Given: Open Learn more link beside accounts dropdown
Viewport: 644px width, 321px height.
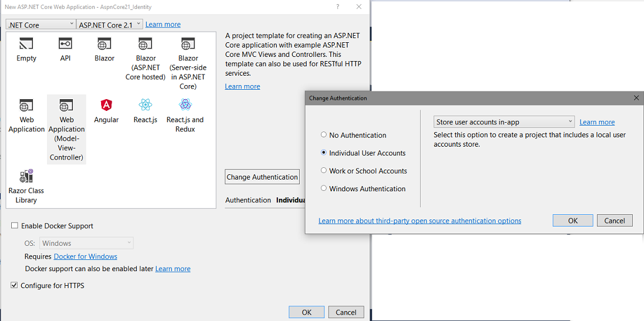Looking at the screenshot, I should point(597,121).
